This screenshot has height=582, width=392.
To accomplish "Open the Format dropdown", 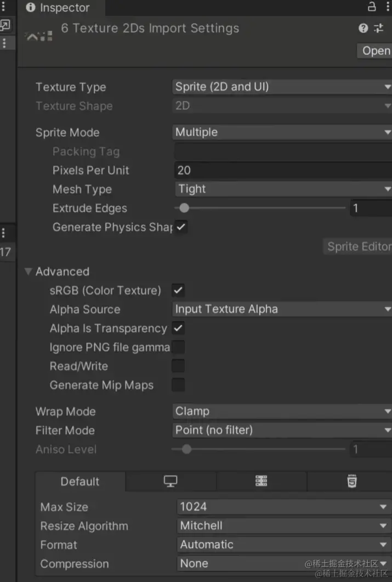I will coord(284,545).
